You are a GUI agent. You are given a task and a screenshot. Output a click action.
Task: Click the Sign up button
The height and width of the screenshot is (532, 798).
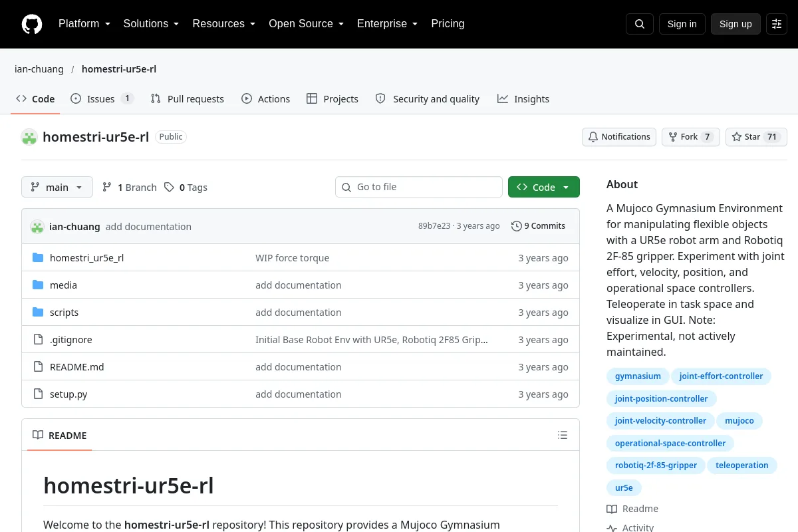[x=735, y=24]
